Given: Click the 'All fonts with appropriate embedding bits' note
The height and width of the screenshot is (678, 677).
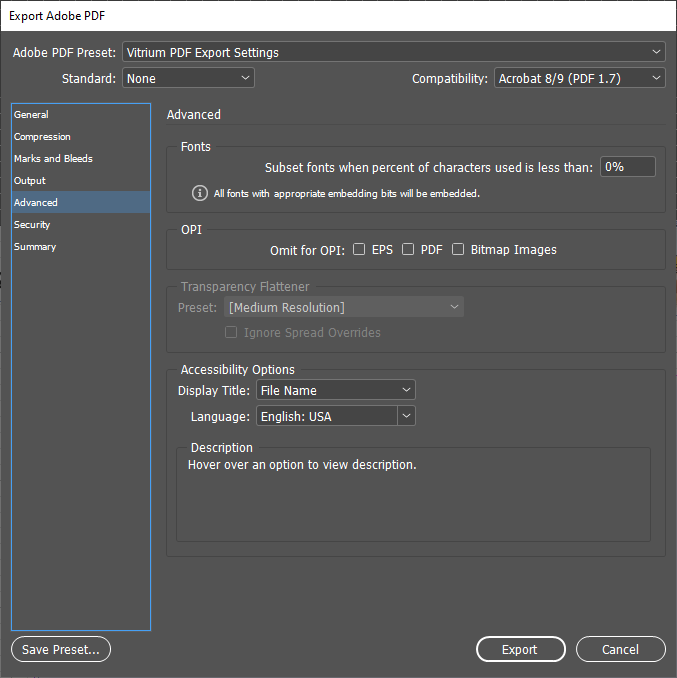Looking at the screenshot, I should 347,193.
